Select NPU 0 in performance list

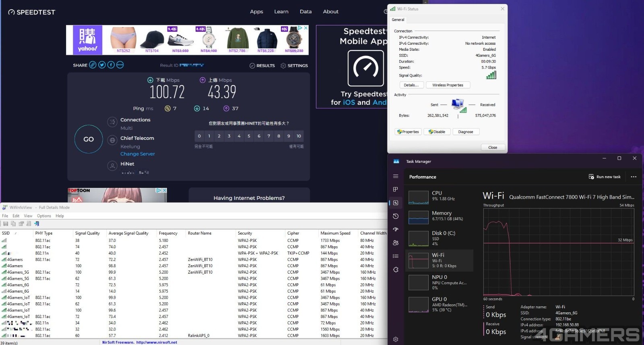coord(440,283)
